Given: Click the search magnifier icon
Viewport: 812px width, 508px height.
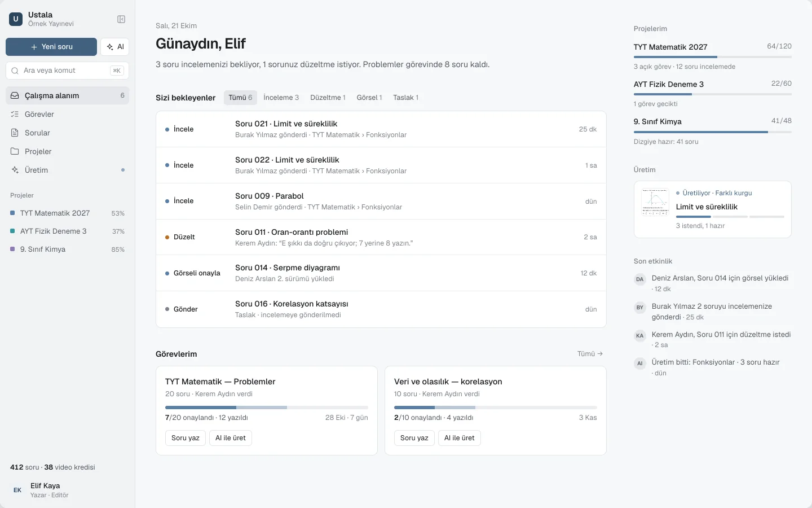Looking at the screenshot, I should click(15, 71).
